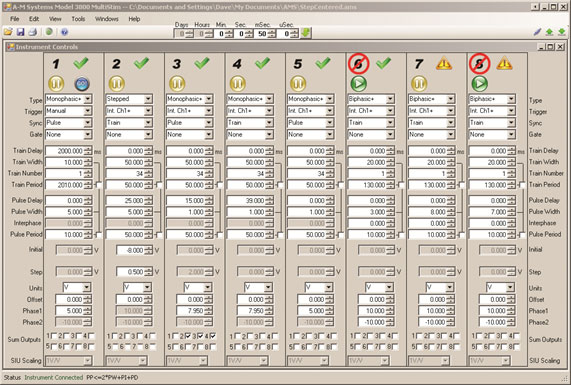The width and height of the screenshot is (571, 385).
Task: Pause channel 2 with its yellow pause button
Action: (x=117, y=84)
